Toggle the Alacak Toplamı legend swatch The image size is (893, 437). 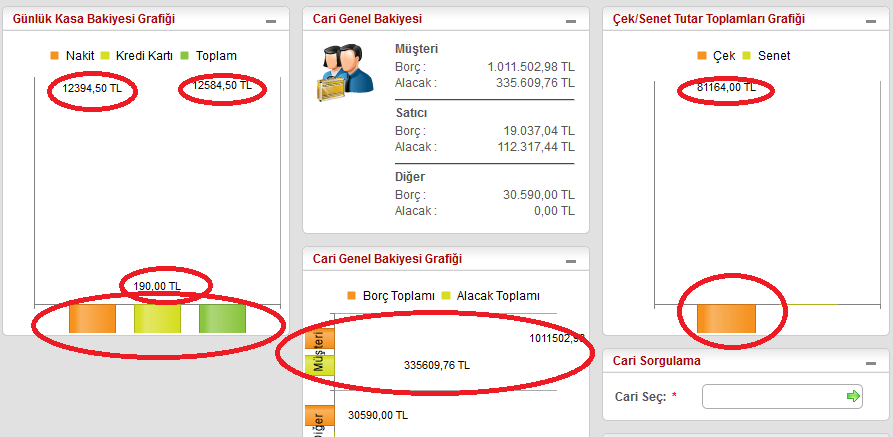[x=445, y=296]
